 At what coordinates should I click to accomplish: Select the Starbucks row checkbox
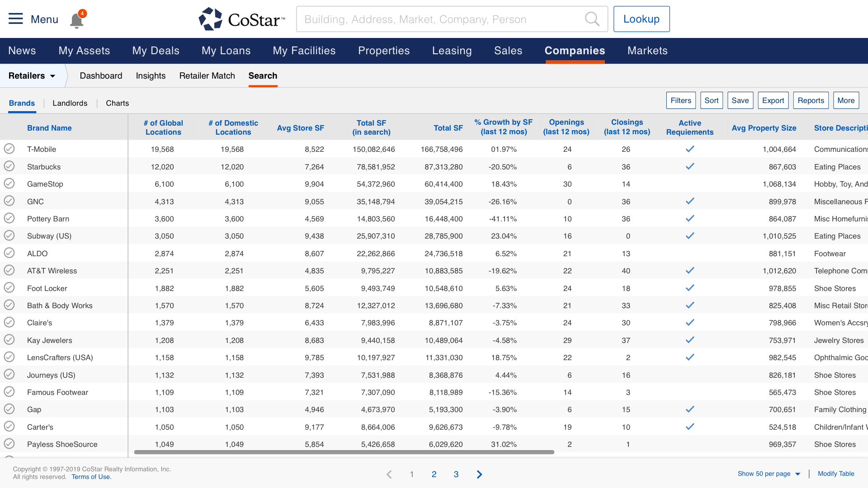[x=9, y=166]
